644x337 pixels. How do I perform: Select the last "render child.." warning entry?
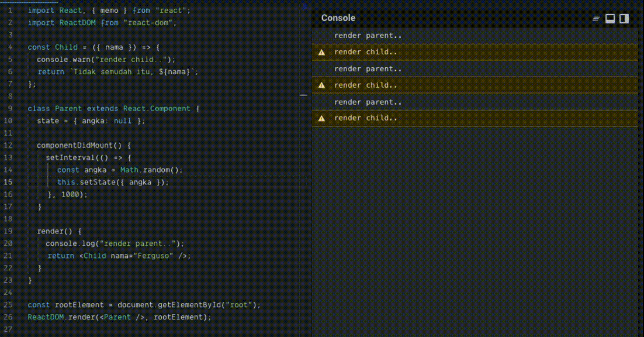365,118
